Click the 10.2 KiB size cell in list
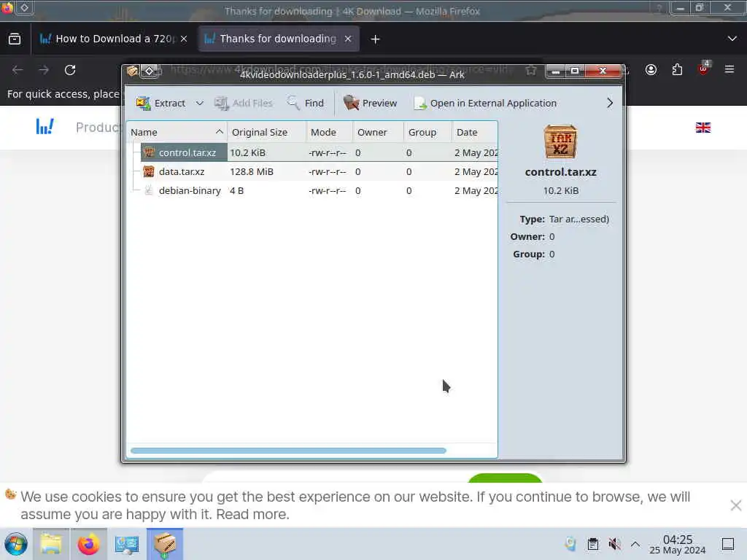The height and width of the screenshot is (560, 747). [248, 152]
